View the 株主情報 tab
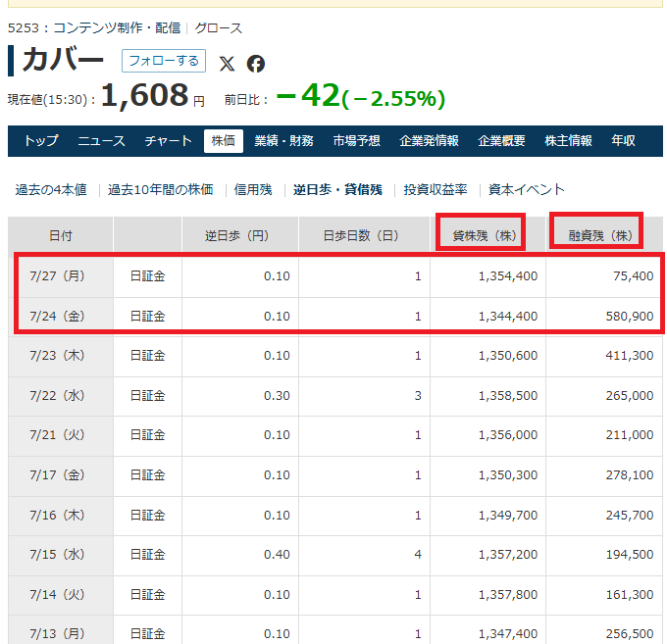667x644 pixels. click(x=568, y=141)
